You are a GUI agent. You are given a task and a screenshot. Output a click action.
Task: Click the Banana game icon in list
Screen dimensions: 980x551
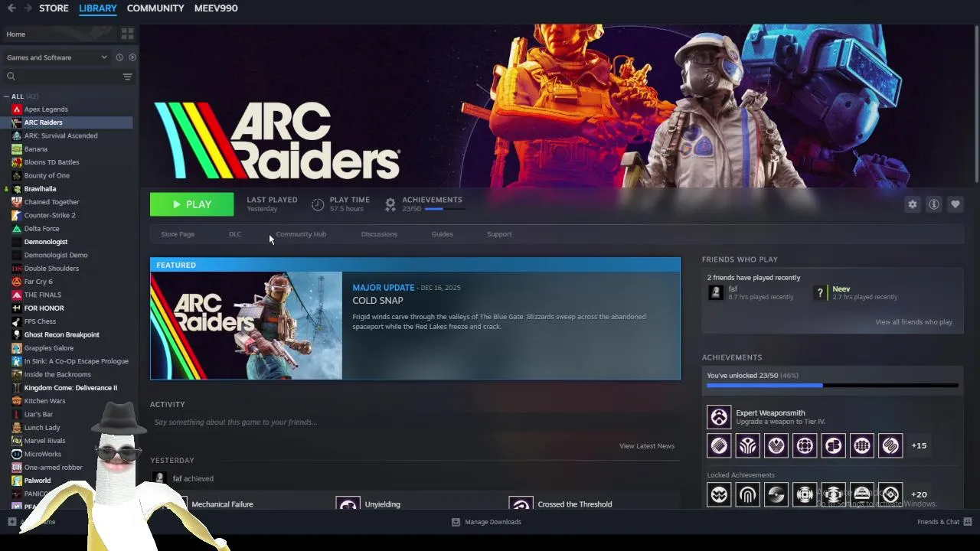(16, 149)
